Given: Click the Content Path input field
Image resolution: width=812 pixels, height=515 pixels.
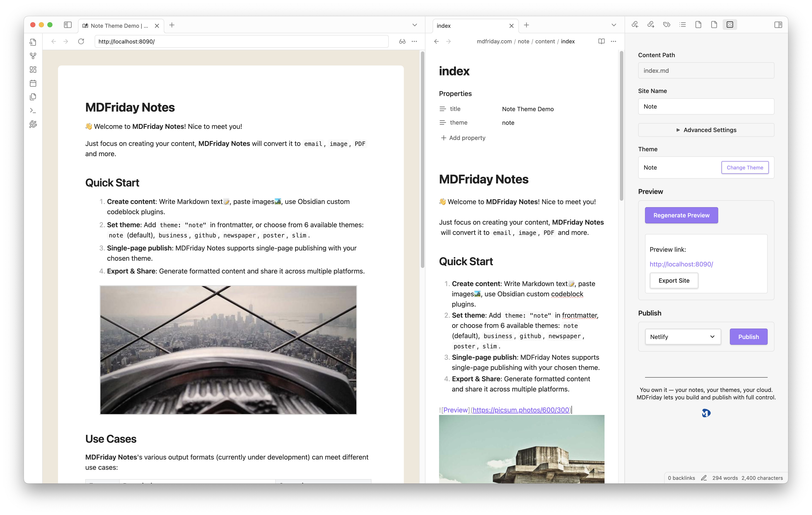Looking at the screenshot, I should 706,71.
